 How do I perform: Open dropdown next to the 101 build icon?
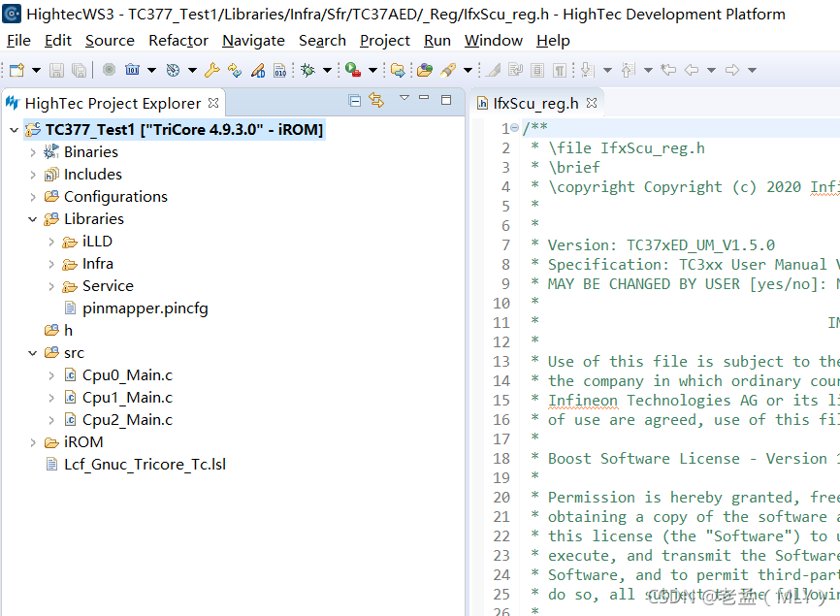click(x=151, y=70)
